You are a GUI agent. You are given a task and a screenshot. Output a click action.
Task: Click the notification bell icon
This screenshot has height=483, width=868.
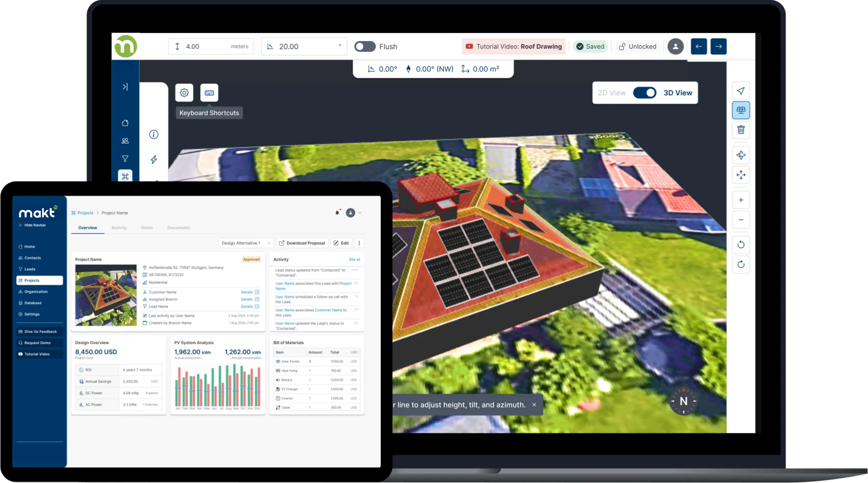(x=337, y=213)
